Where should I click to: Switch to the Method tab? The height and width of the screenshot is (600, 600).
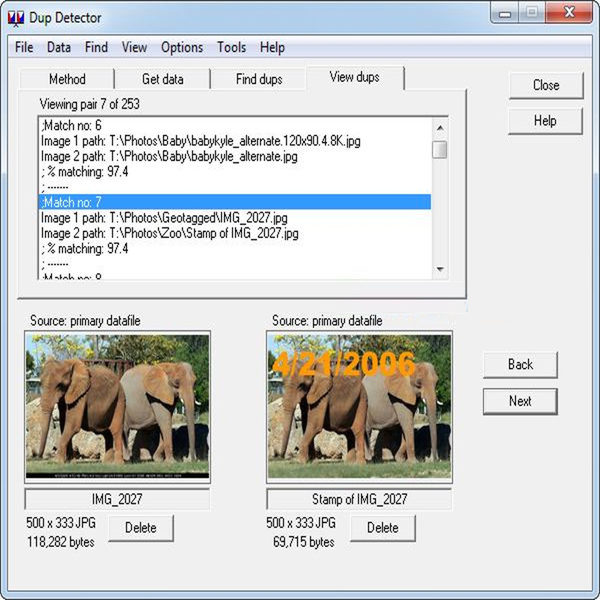[x=67, y=79]
